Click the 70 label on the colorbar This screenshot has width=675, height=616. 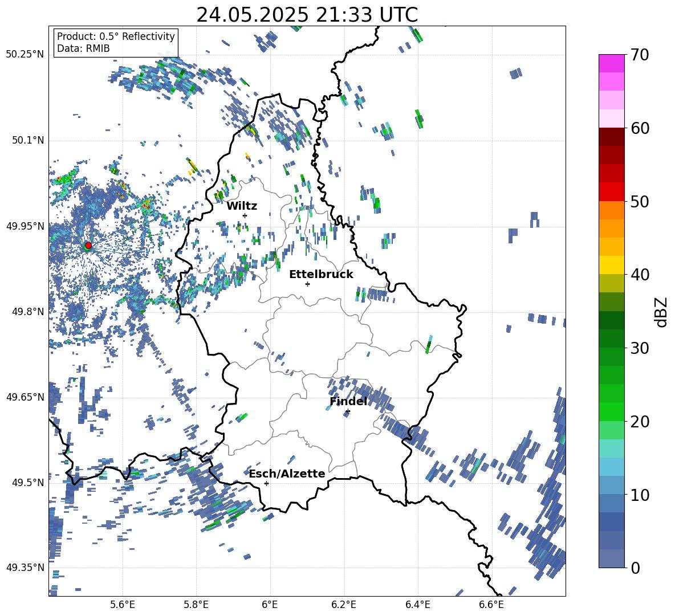coord(640,55)
